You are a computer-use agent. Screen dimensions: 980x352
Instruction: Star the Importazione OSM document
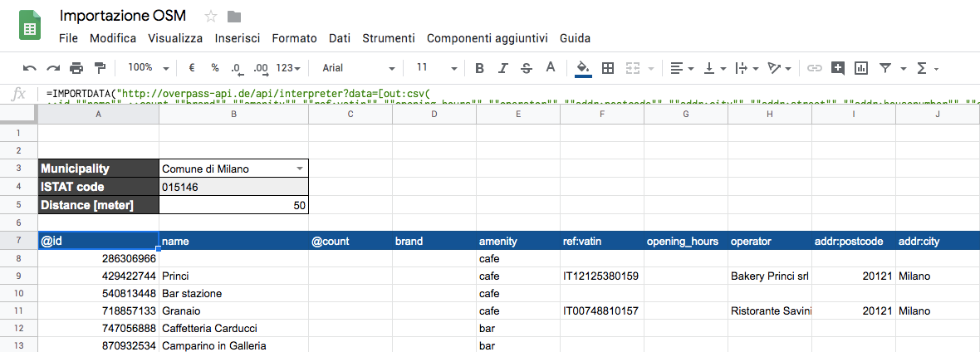(211, 17)
